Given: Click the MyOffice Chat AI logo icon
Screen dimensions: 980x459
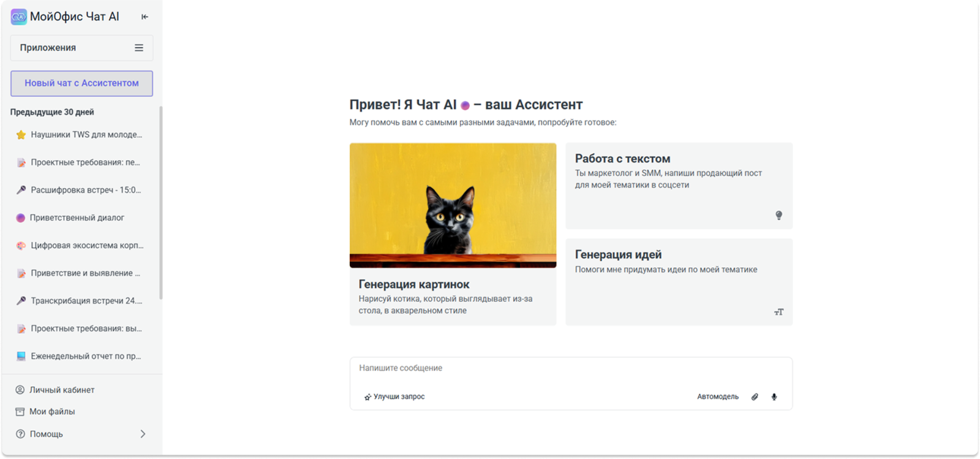Looking at the screenshot, I should tap(19, 17).
